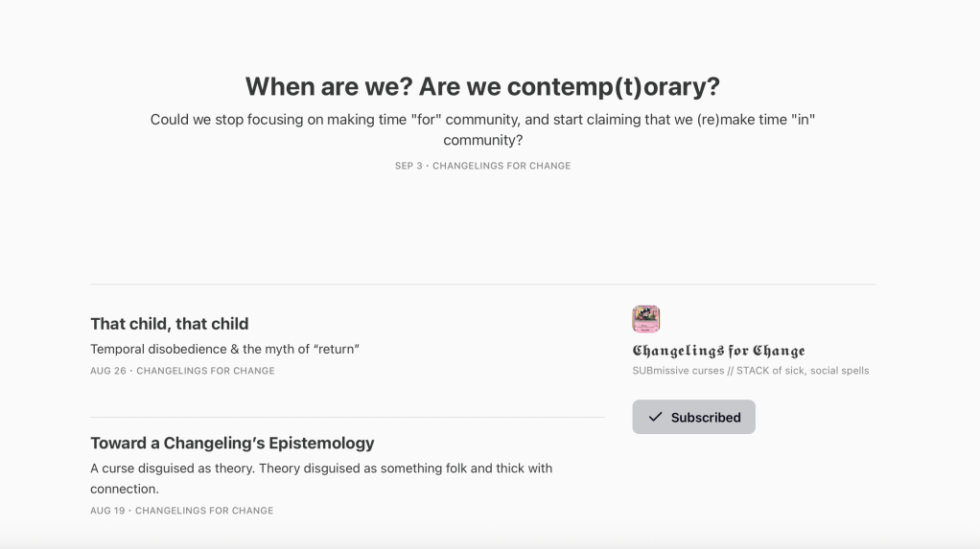Click the word "community?" ending the headline subtitle
This screenshot has height=549, width=980.
point(482,140)
